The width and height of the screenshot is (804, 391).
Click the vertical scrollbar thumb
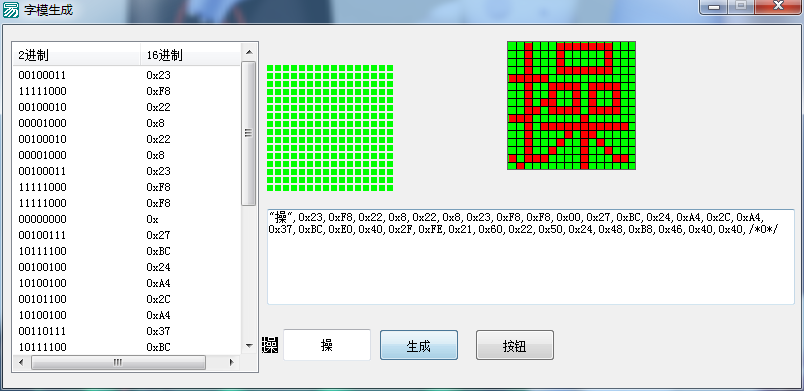click(x=249, y=133)
